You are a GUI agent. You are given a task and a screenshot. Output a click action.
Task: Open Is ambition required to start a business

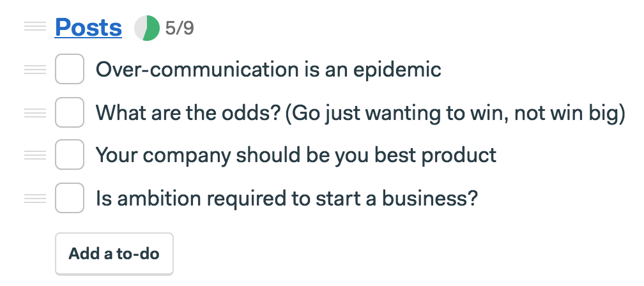287,199
